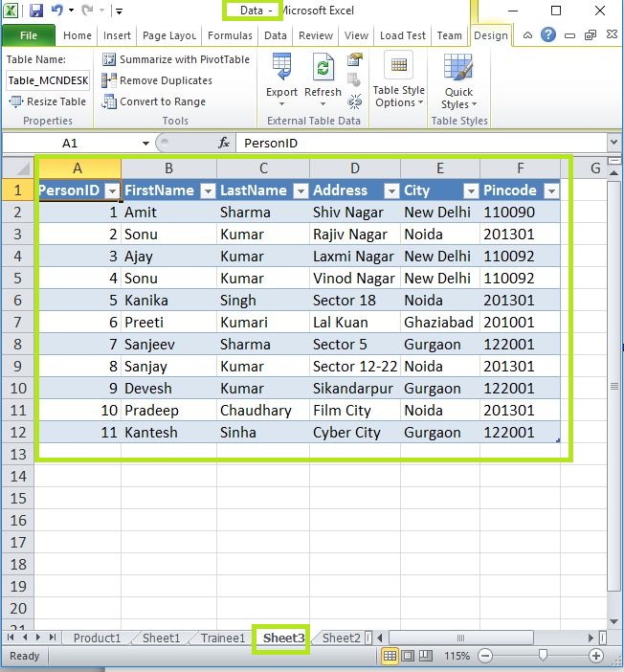Click cell containing Sikandarpur
The width and height of the screenshot is (624, 672).
point(355,389)
